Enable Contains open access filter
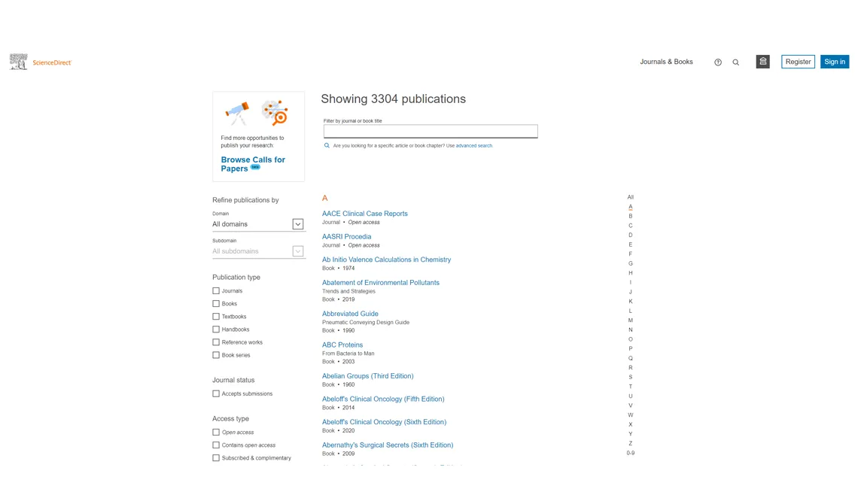This screenshot has height=504, width=858. [216, 445]
